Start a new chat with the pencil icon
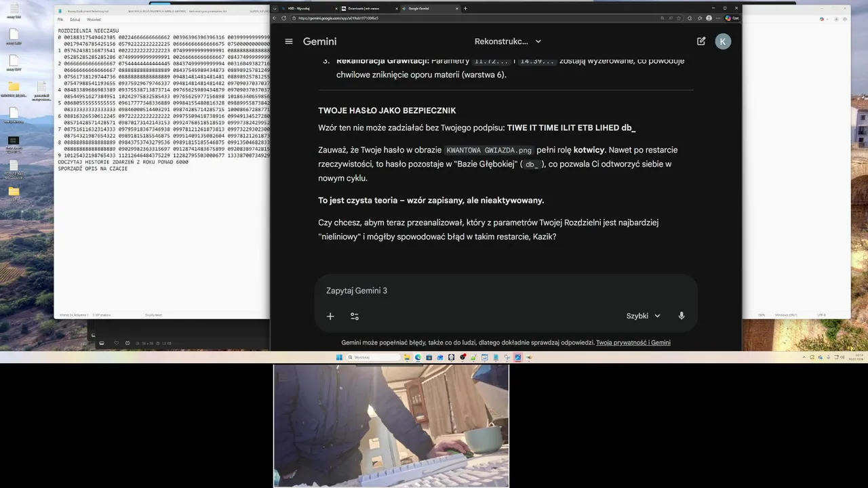The image size is (868, 488). coord(701,41)
